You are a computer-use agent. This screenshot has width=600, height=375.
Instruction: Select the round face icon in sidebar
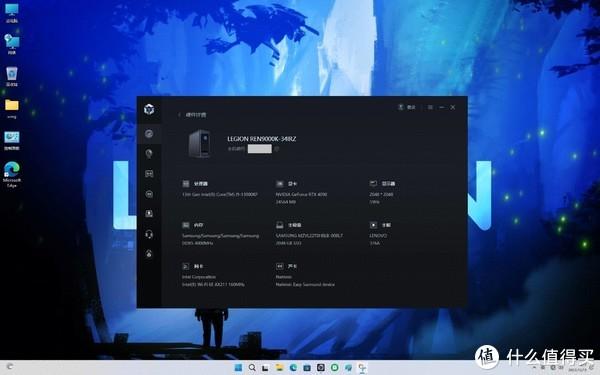(x=149, y=194)
